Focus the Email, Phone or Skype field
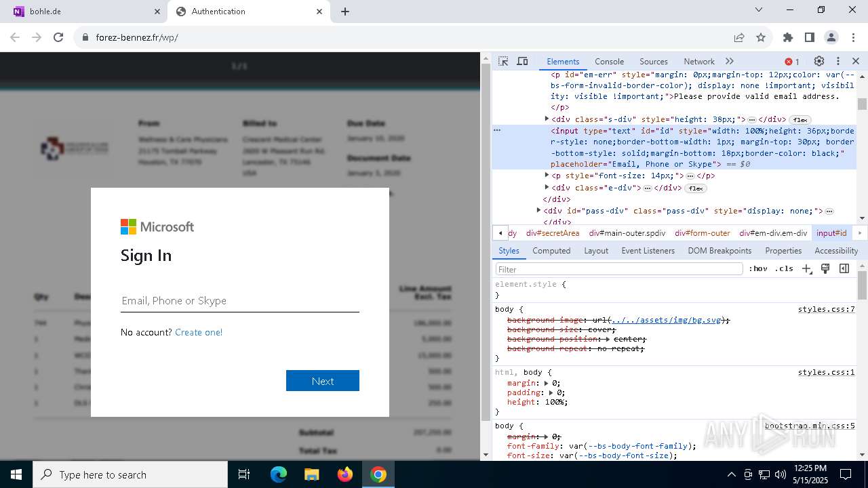This screenshot has height=488, width=868. [x=240, y=300]
